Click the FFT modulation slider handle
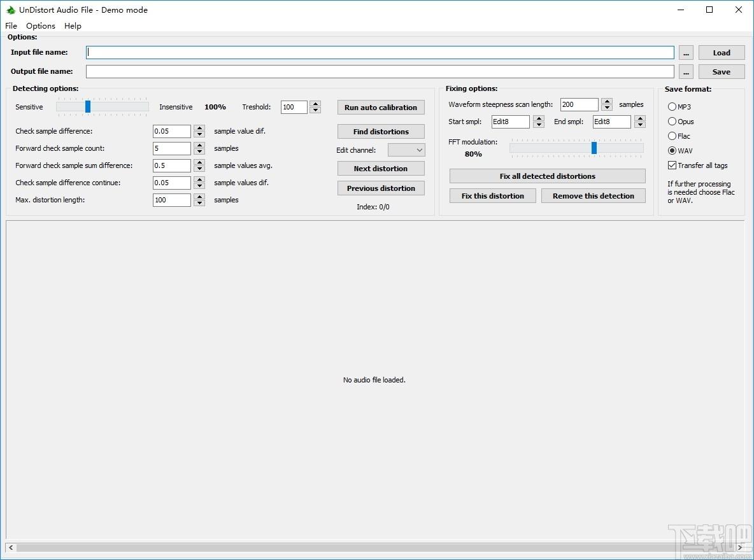 pos(594,148)
